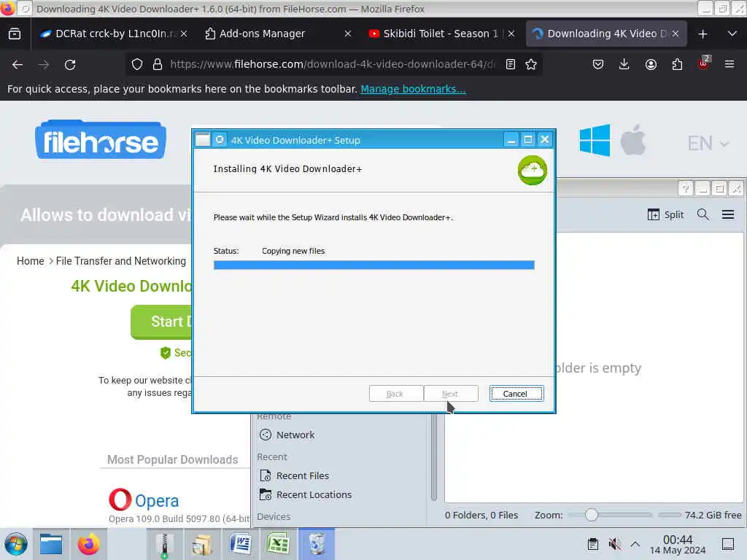Toggle muted volume tray icon
The height and width of the screenshot is (560, 747).
point(614,544)
